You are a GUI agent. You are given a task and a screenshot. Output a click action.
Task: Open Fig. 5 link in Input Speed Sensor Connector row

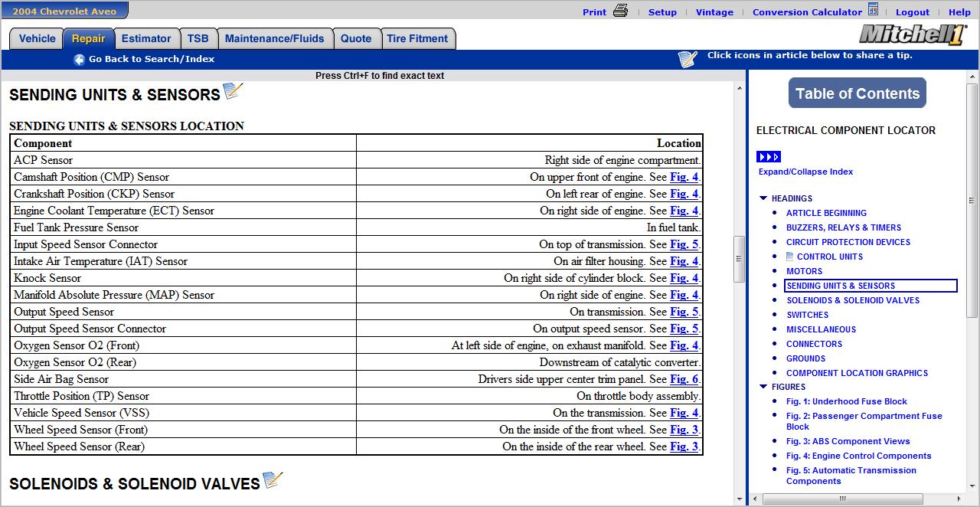tap(684, 244)
